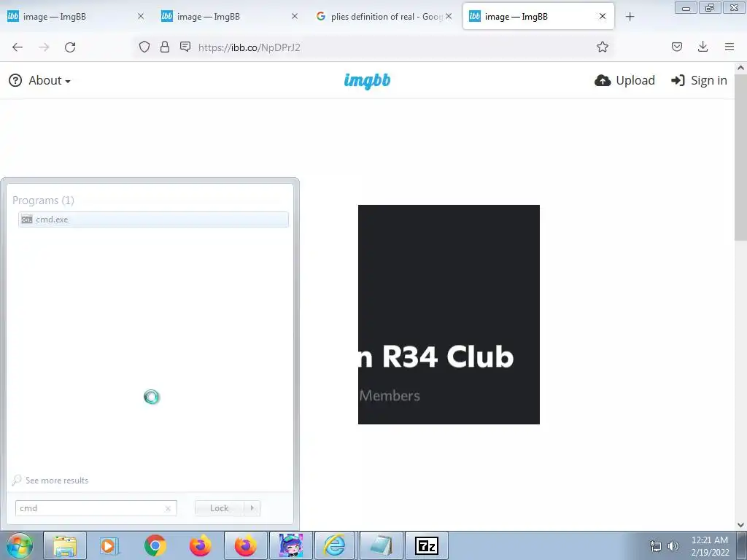Open the first Firefox taskbar icon
Image resolution: width=747 pixels, height=560 pixels.
point(200,545)
